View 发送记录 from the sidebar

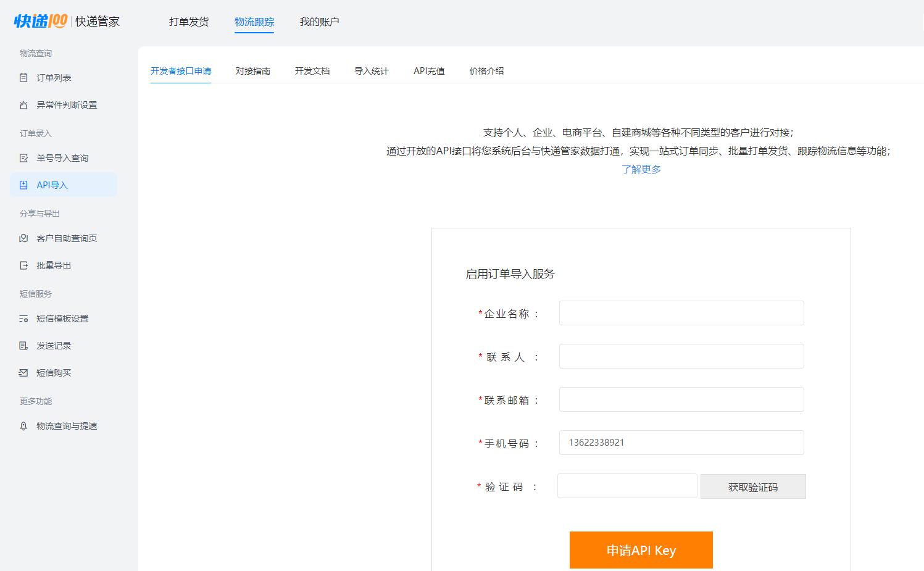click(x=54, y=345)
